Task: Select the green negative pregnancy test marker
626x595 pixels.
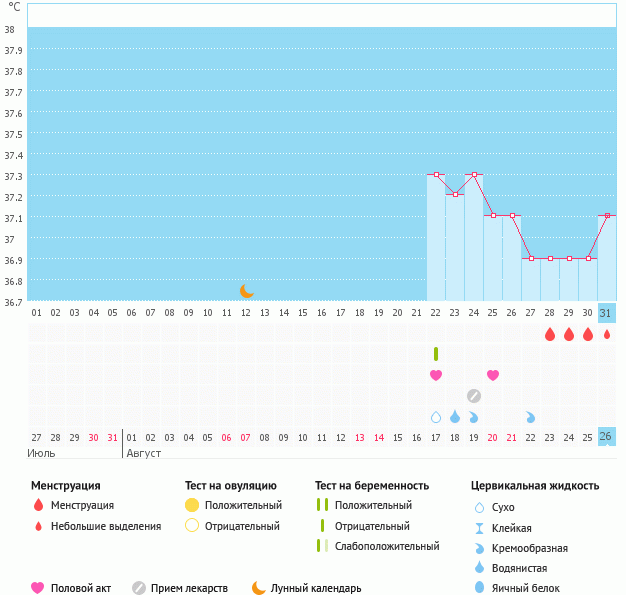Action: click(436, 354)
